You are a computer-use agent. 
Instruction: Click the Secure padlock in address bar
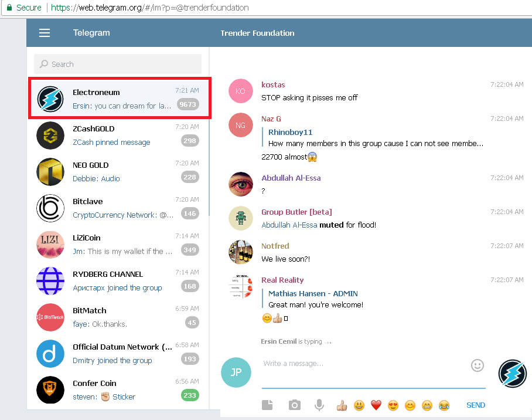(9, 8)
